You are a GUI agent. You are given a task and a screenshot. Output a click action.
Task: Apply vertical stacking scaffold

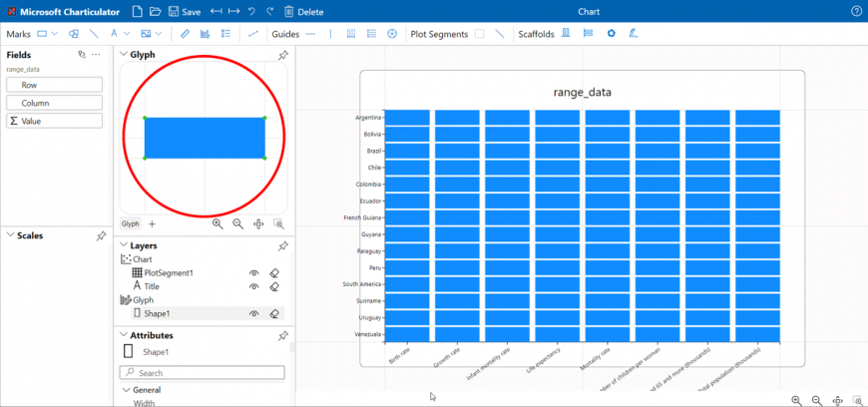coord(588,33)
